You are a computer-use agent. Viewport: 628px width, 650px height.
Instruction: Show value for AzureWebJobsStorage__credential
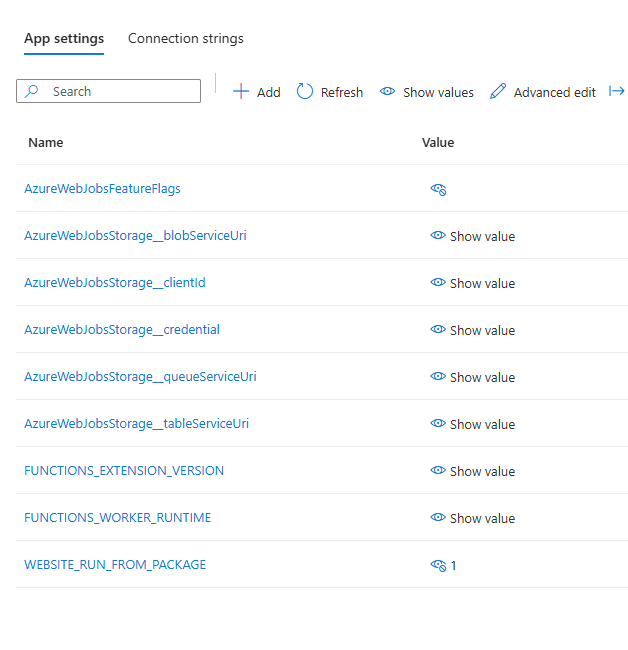pos(473,330)
